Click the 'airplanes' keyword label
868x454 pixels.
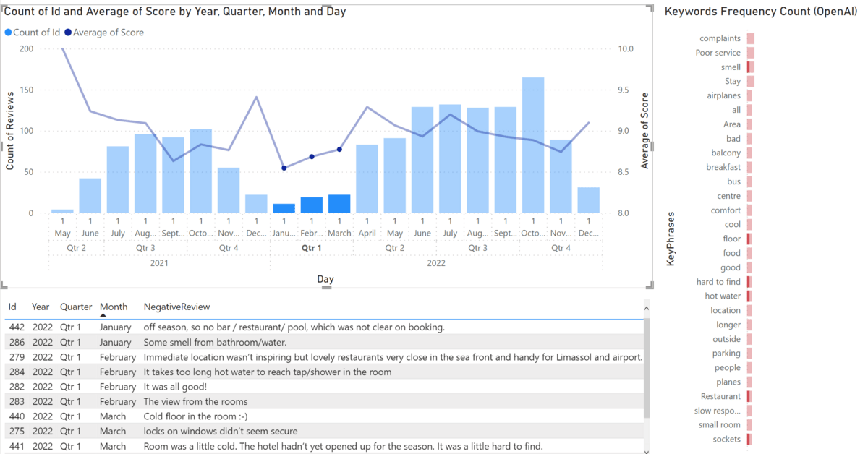(724, 95)
